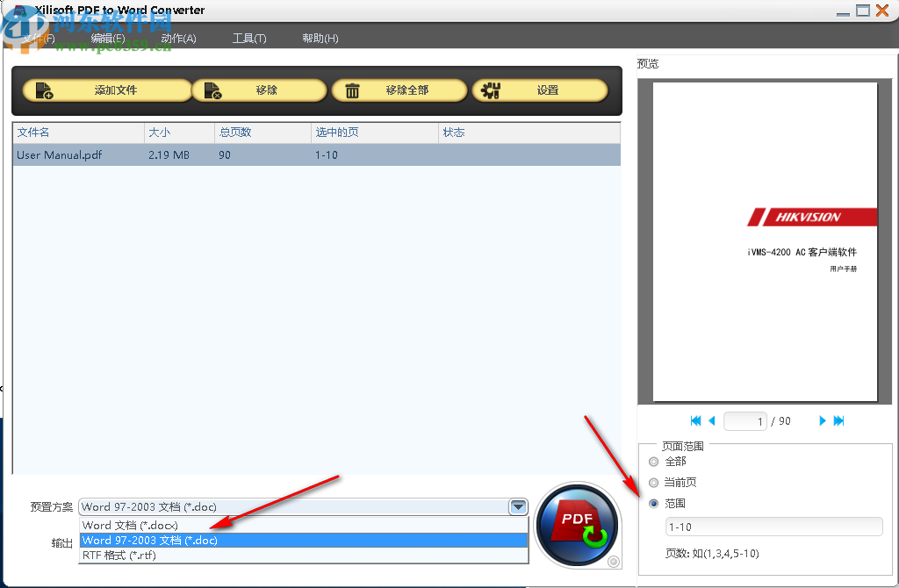The width and height of the screenshot is (899, 588).
Task: Edit the page number field showing 1
Action: click(x=744, y=420)
